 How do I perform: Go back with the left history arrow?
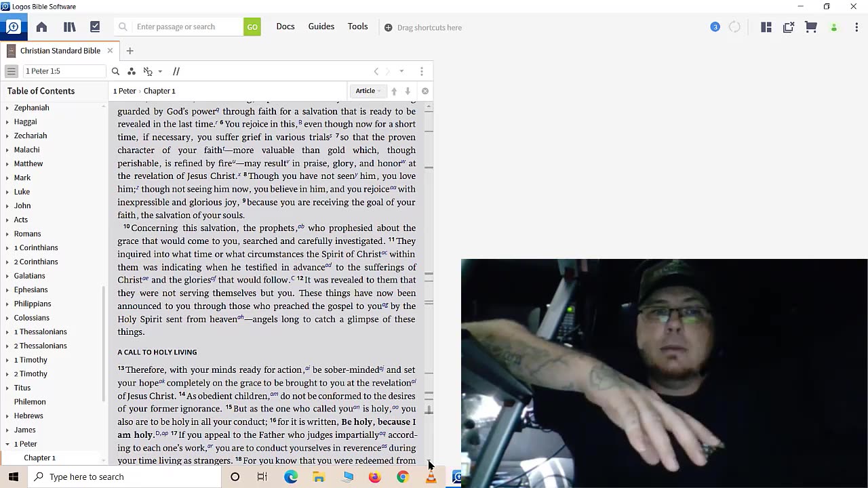click(x=376, y=71)
